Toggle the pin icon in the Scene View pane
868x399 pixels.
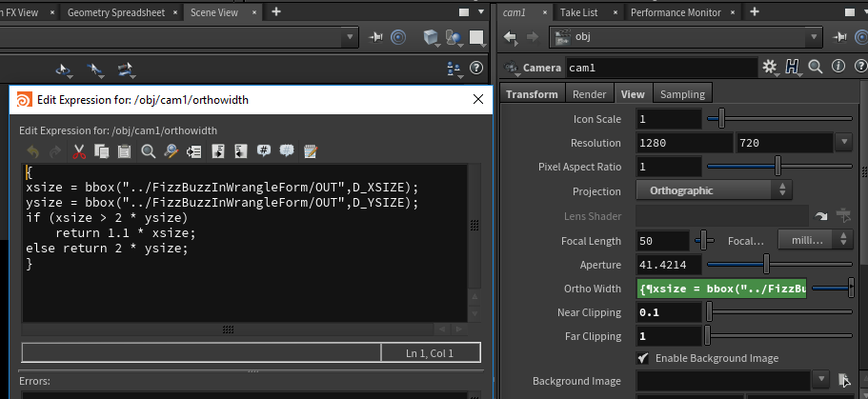pos(375,37)
